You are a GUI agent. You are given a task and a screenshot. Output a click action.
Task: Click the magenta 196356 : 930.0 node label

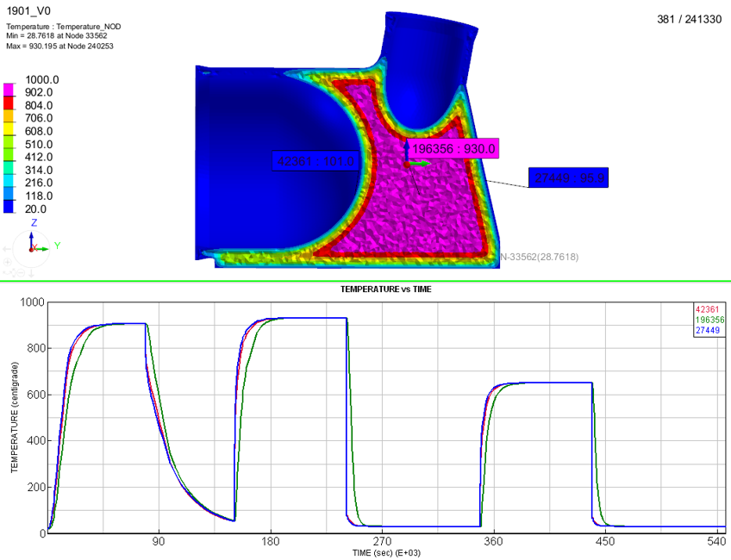point(454,149)
